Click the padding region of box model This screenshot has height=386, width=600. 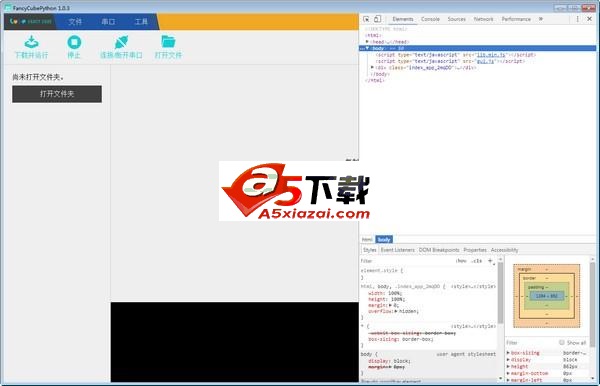[x=546, y=287]
